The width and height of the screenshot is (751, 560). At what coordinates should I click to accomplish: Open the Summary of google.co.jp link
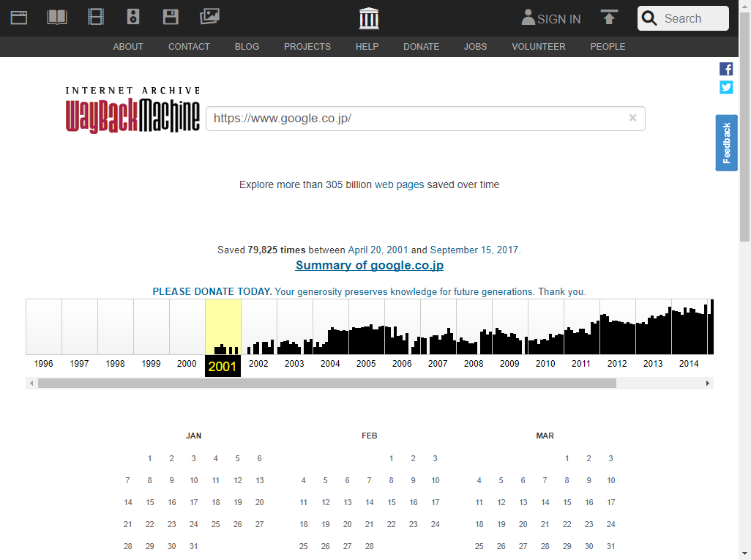369,265
